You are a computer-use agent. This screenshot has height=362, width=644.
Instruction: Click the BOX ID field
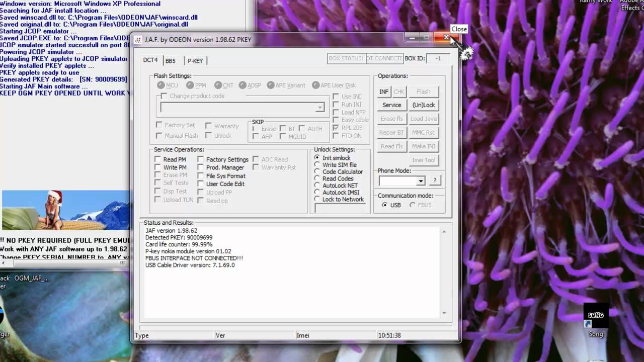click(438, 58)
